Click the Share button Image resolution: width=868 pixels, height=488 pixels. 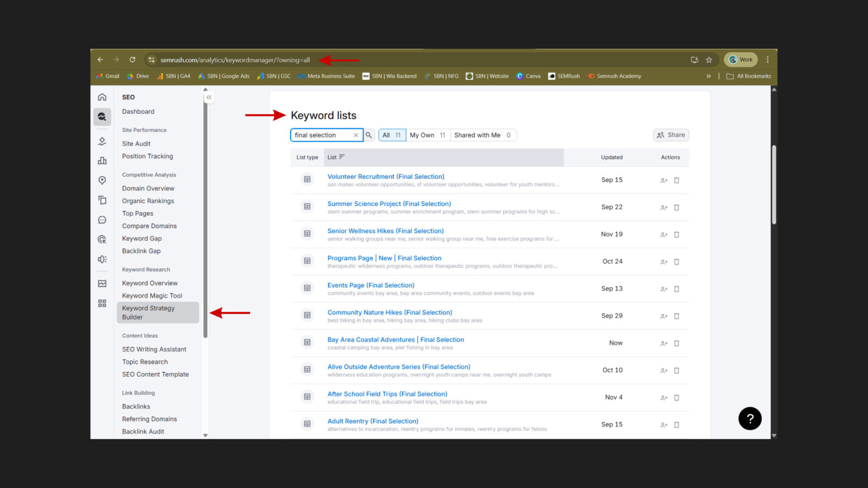point(671,134)
